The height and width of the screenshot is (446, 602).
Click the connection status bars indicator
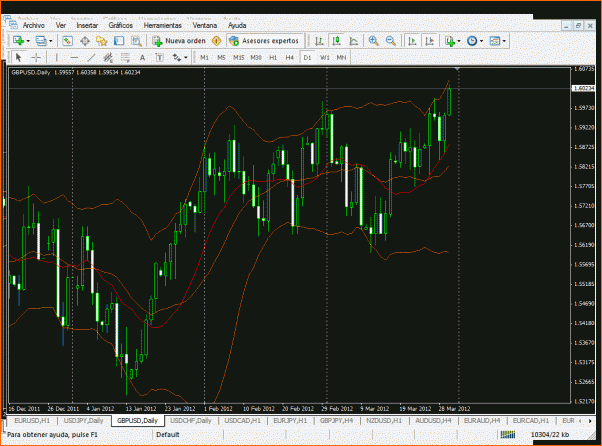(x=508, y=434)
